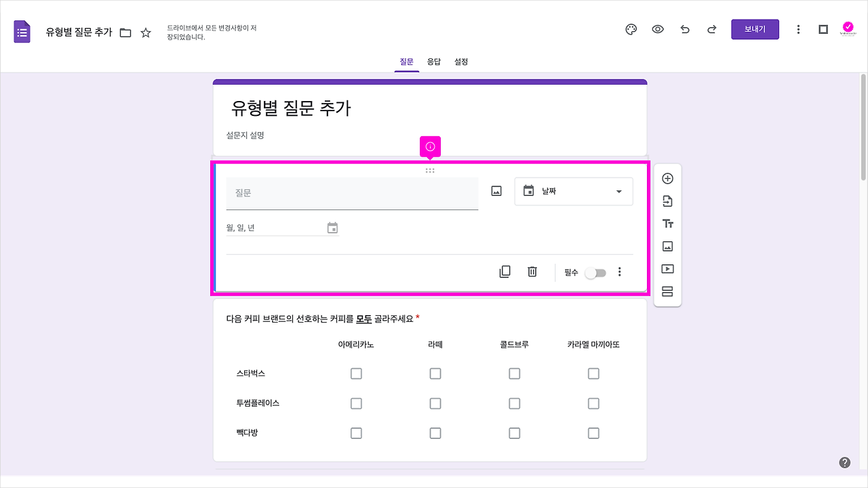This screenshot has height=488, width=868.
Task: Click the 질문 question title field
Action: [x=352, y=194]
